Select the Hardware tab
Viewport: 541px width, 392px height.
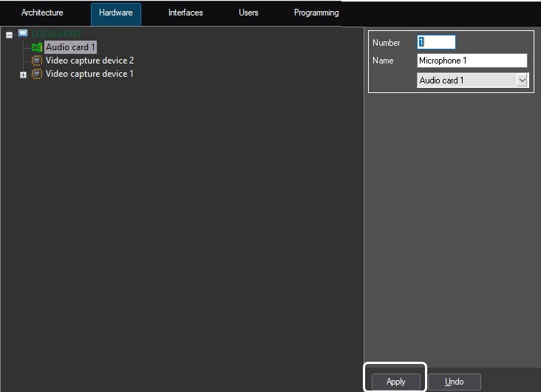pos(115,13)
